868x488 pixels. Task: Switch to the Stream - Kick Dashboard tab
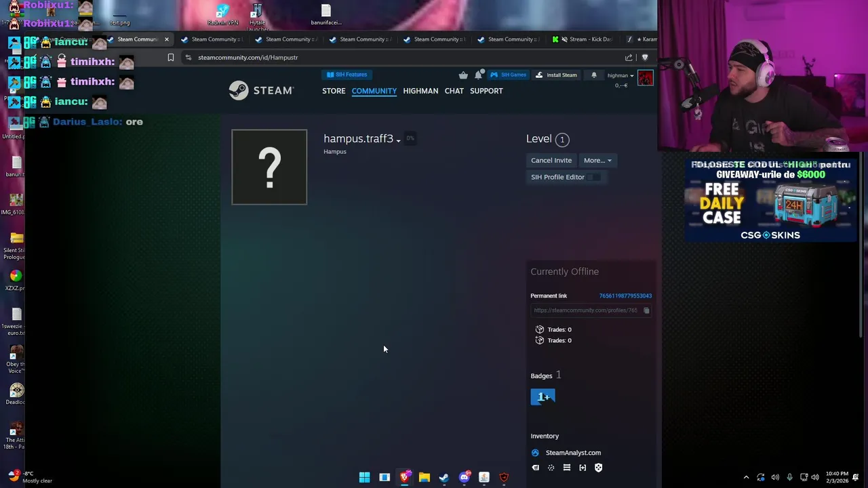pos(583,39)
